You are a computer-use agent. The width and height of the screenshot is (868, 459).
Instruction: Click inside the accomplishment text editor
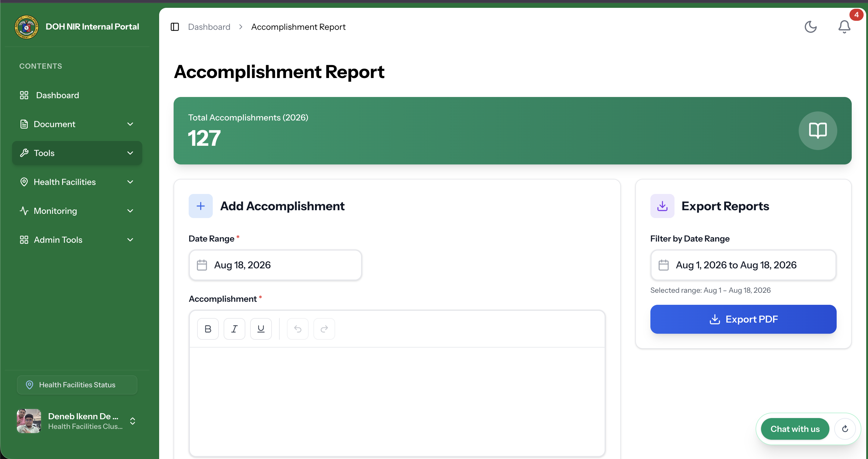pos(397,401)
